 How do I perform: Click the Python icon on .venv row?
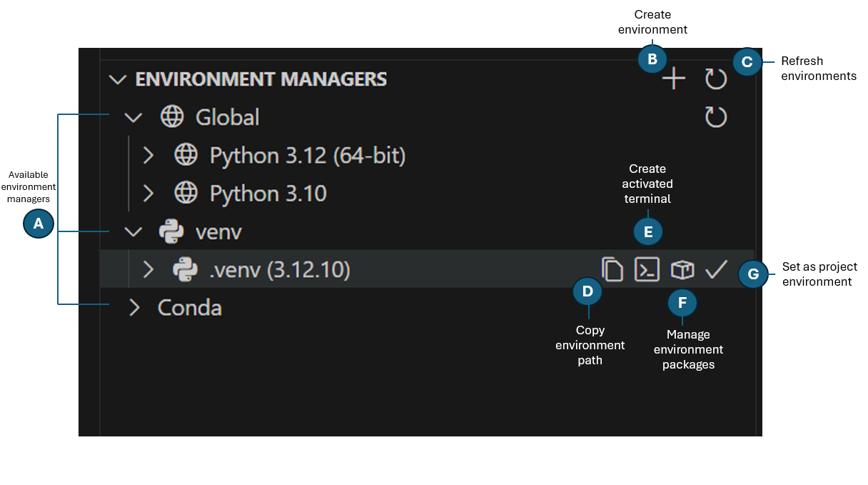tap(186, 270)
